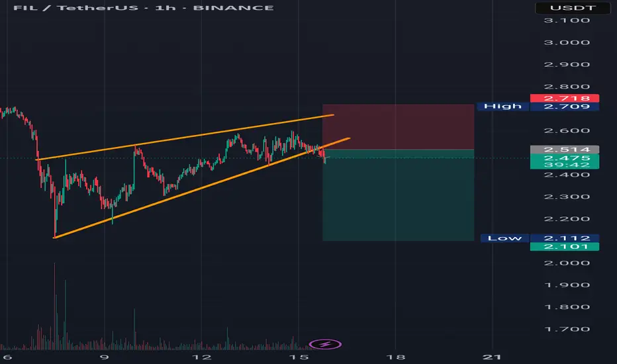Viewport: 617px width, 364px height.
Task: Select the lower orange wedge trendline
Action: coord(201,188)
